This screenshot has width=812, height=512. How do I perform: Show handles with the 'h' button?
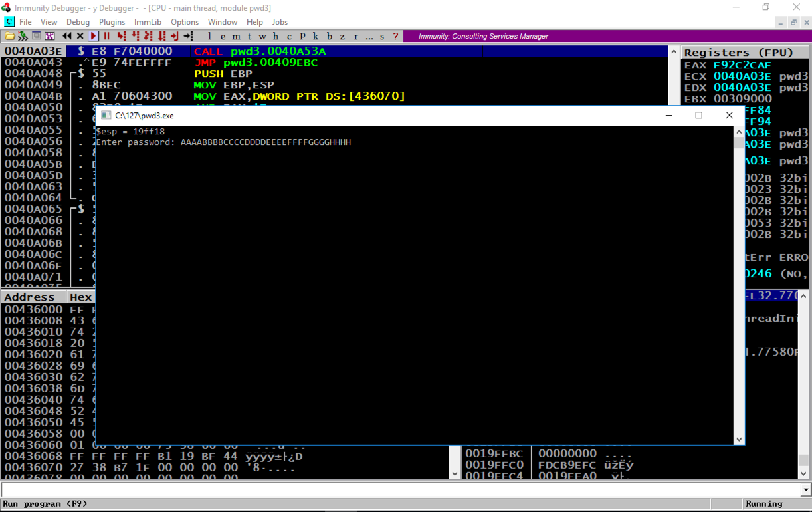(276, 36)
